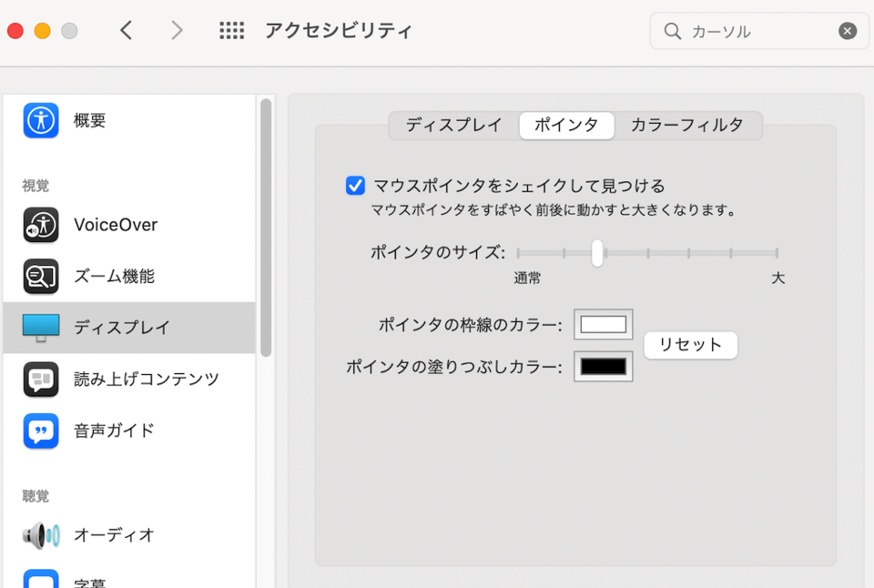This screenshot has height=588, width=874.
Task: Click the 読み上げコンテンツ label
Action: point(147,380)
